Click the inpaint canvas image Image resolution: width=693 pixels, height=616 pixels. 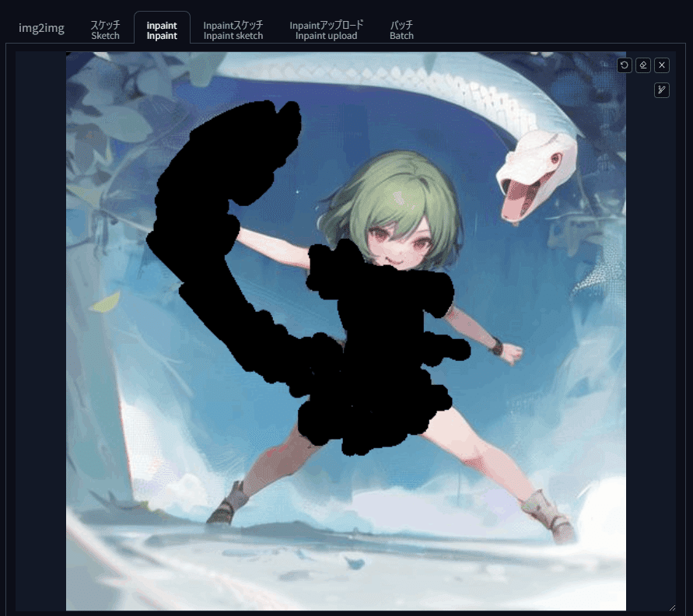[345, 331]
